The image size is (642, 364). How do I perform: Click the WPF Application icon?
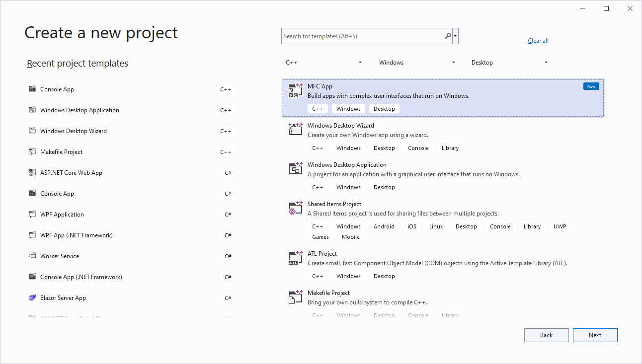point(32,215)
